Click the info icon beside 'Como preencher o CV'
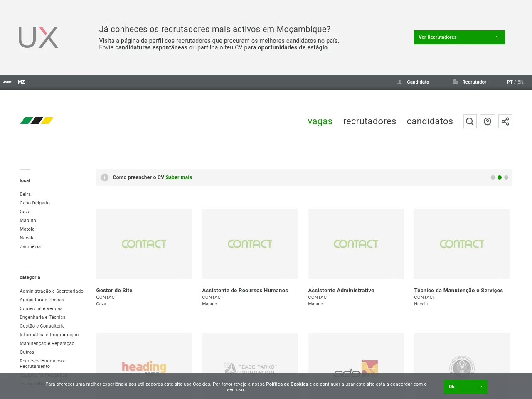The image size is (532, 399). (105, 177)
